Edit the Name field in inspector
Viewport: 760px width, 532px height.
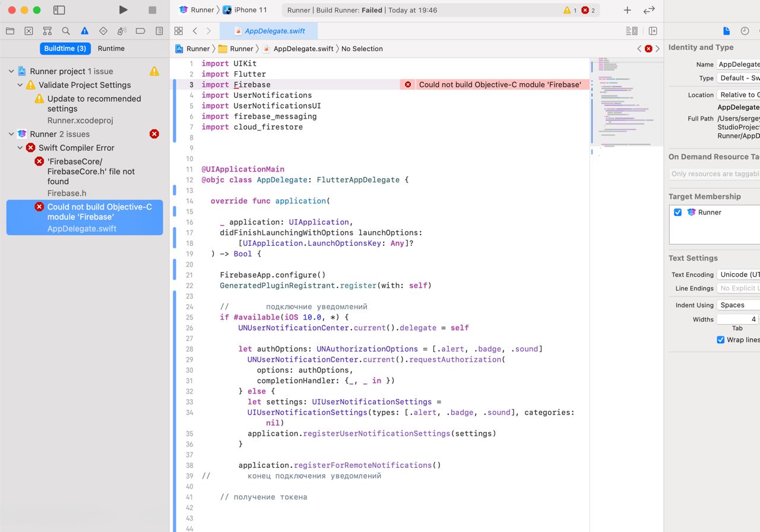(x=738, y=64)
